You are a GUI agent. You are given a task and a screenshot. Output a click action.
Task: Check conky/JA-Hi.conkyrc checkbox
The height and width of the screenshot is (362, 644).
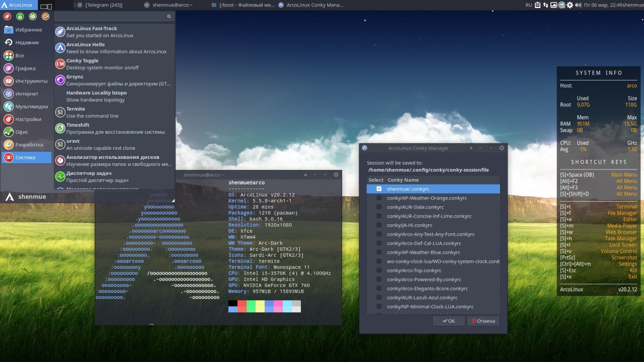(x=379, y=225)
